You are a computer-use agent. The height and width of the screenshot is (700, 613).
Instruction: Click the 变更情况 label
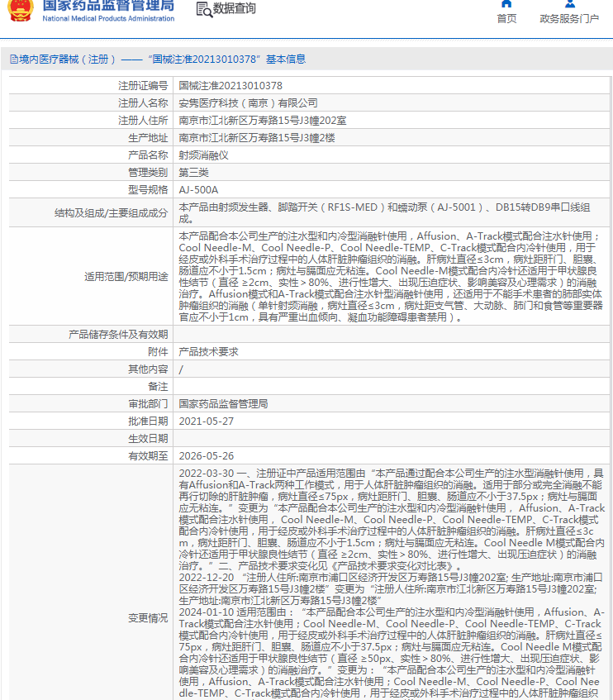point(148,618)
